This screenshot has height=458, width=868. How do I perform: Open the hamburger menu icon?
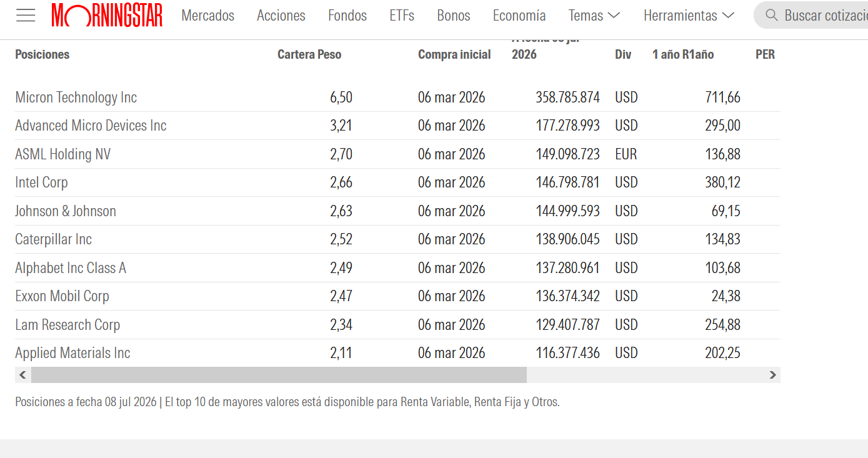[26, 16]
